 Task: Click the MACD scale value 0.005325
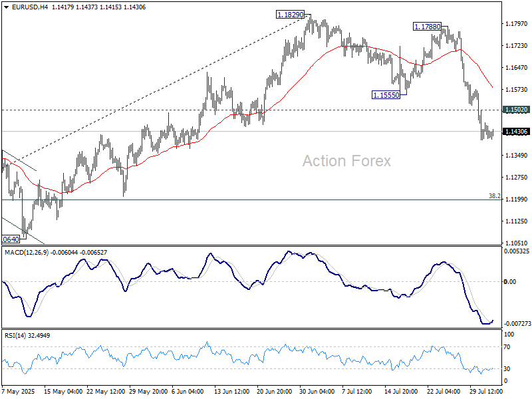pyautogui.click(x=517, y=251)
